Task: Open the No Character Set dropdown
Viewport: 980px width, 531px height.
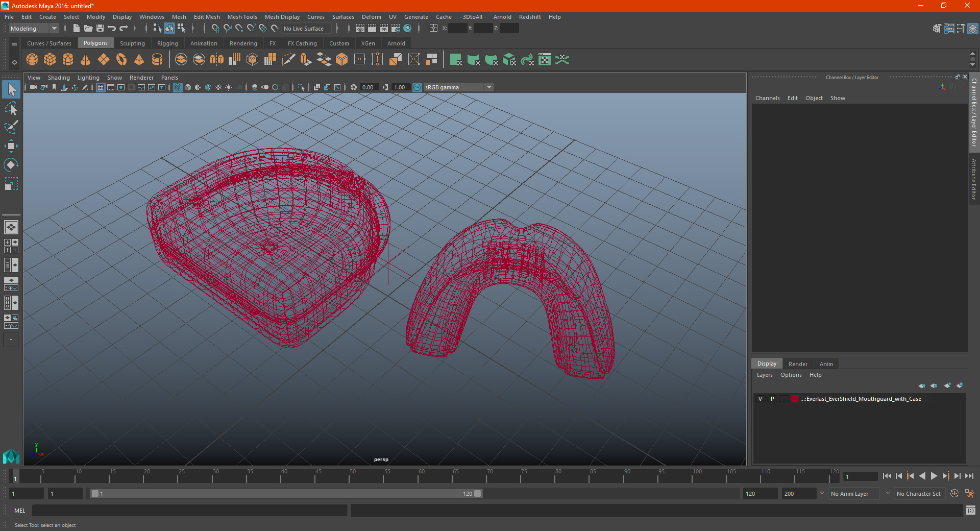Action: (919, 494)
